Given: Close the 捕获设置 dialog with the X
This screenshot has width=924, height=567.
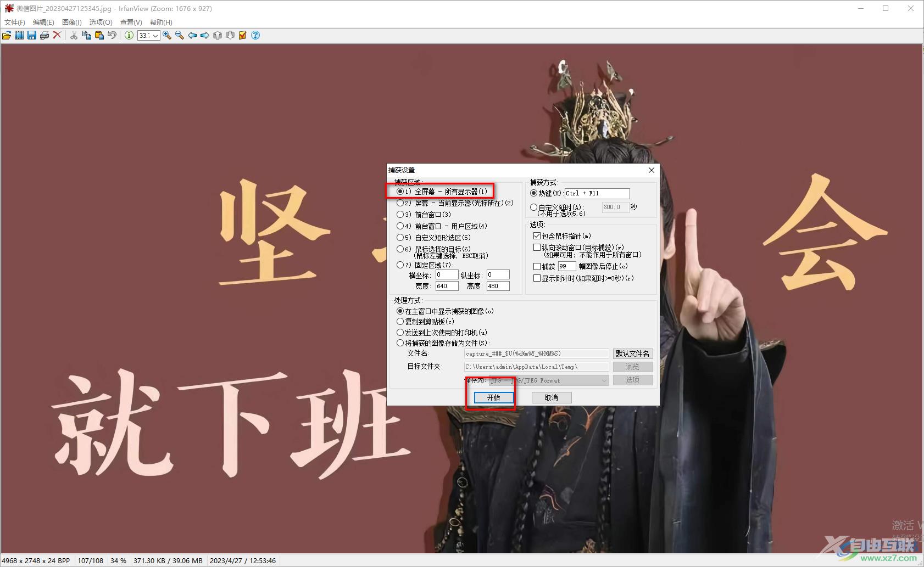Looking at the screenshot, I should coord(651,170).
